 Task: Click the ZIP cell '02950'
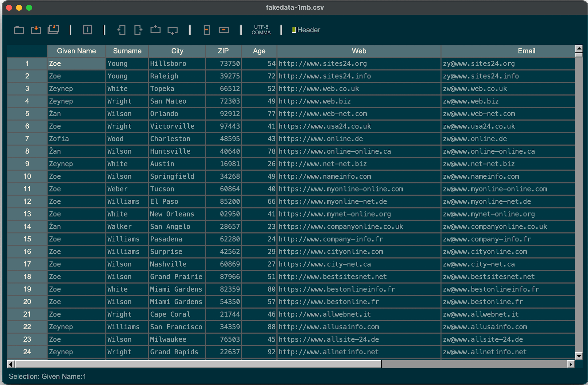223,214
